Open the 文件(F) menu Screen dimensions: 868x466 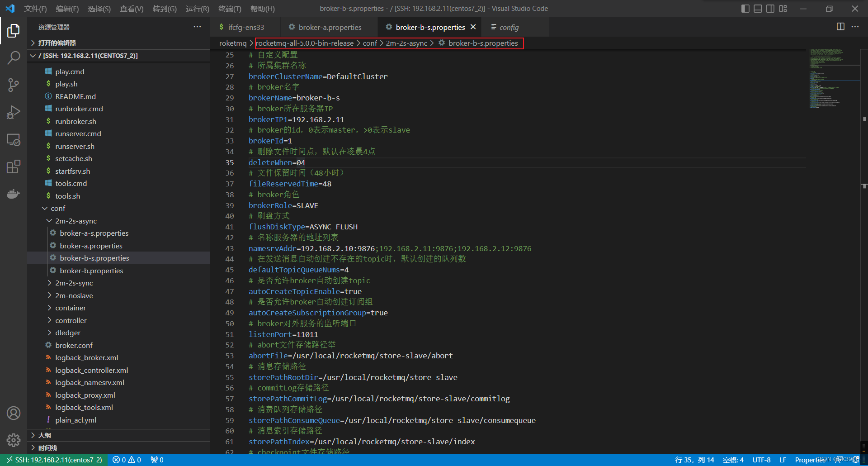click(x=35, y=9)
